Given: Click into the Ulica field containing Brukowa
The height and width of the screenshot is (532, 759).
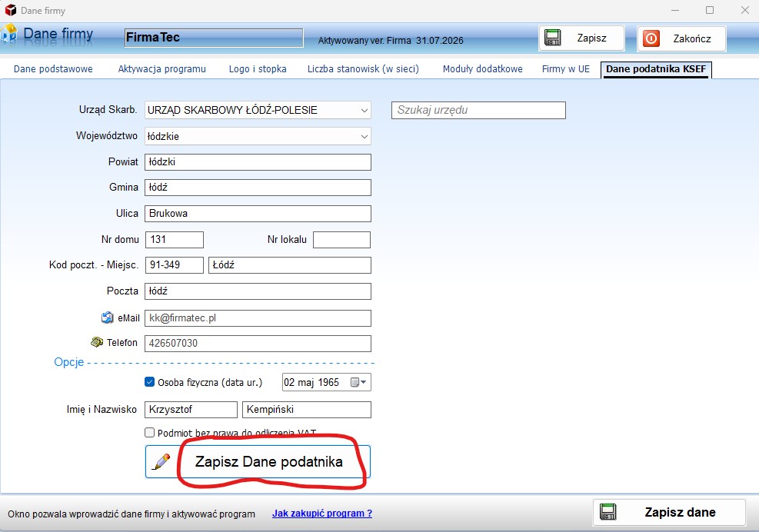Looking at the screenshot, I should click(258, 213).
